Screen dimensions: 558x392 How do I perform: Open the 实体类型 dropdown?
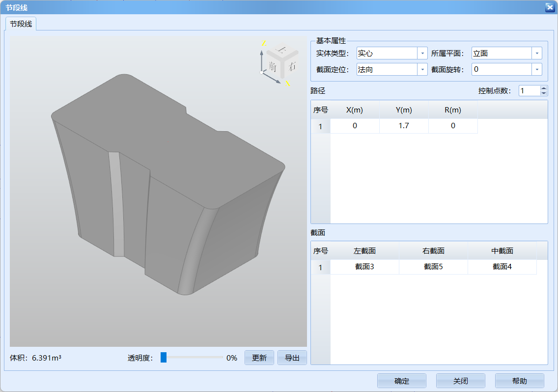coord(422,54)
